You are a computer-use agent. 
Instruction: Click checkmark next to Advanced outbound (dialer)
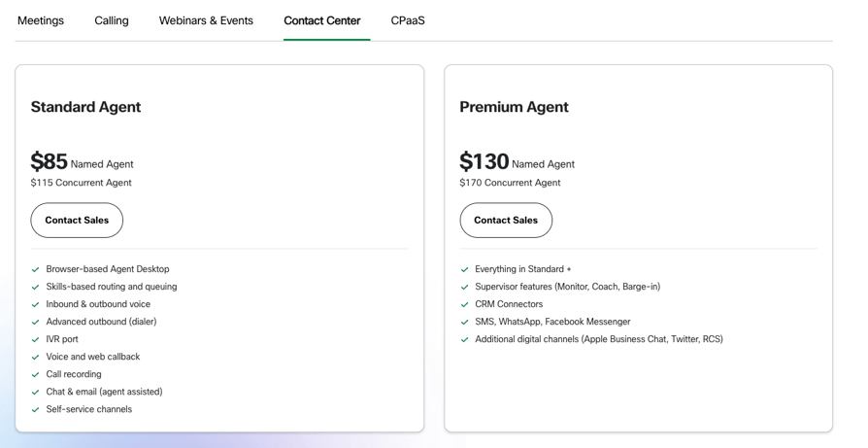35,323
